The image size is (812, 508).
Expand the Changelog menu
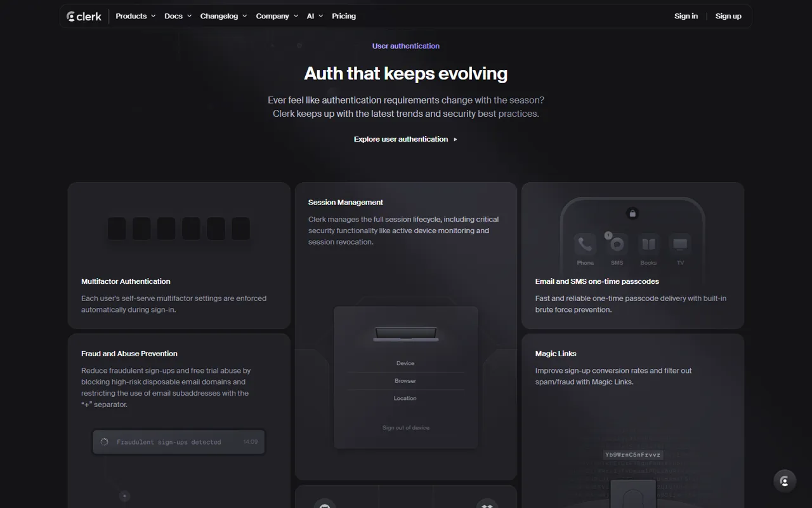click(223, 17)
